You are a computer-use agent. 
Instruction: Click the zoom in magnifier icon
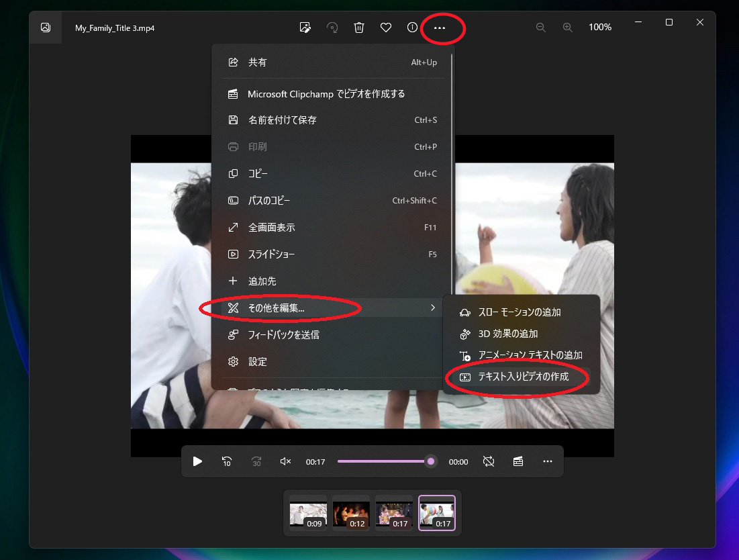(x=568, y=28)
